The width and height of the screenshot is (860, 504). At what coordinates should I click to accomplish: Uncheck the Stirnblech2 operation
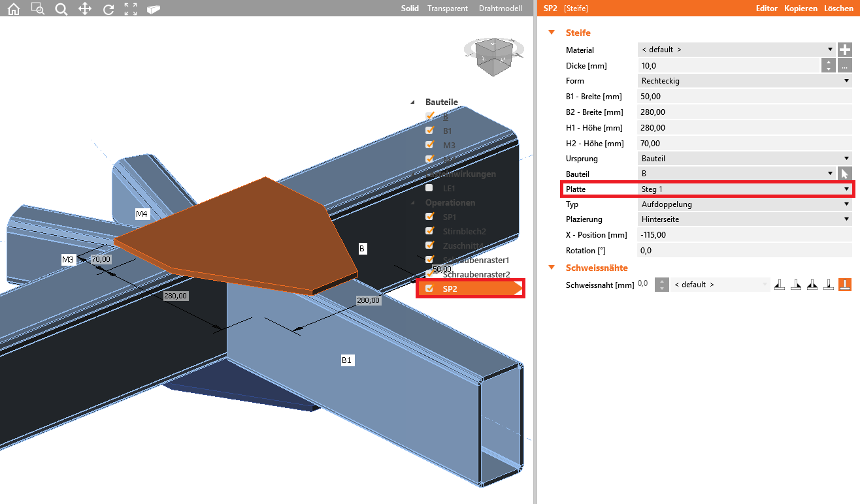[429, 231]
